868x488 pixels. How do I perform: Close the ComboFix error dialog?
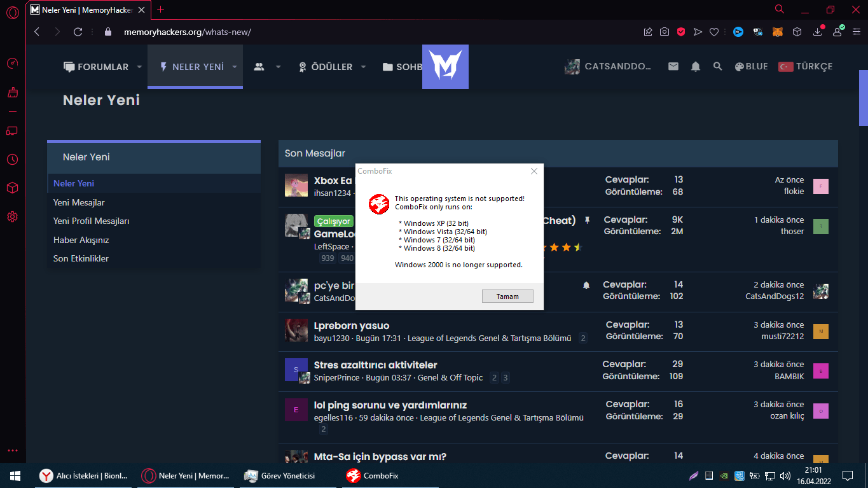[x=534, y=171]
